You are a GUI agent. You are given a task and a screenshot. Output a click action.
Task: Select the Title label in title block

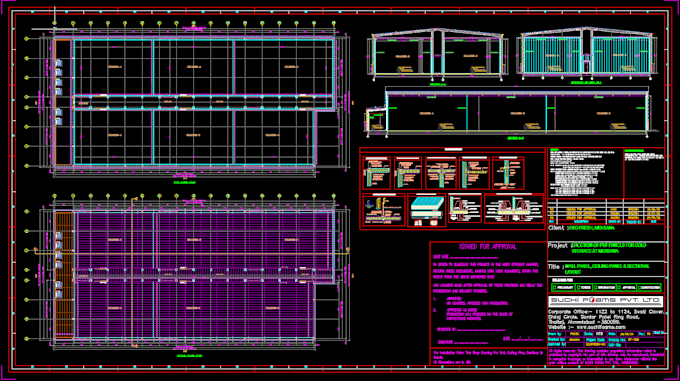pos(555,267)
